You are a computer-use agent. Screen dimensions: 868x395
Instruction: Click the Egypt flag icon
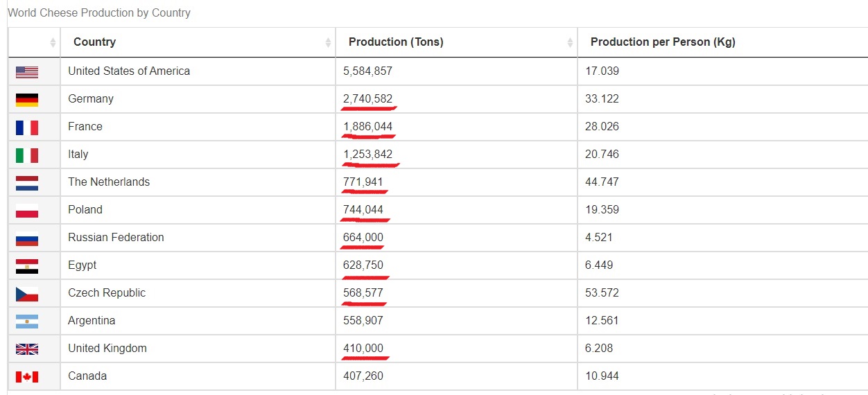pyautogui.click(x=27, y=266)
